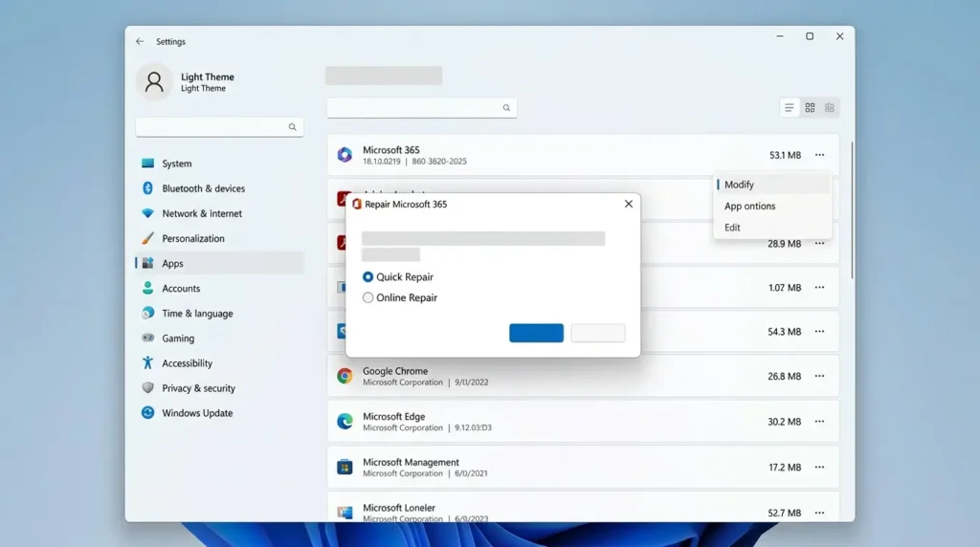The height and width of the screenshot is (547, 980).
Task: Open more options for Microsoft 365
Action: (819, 155)
